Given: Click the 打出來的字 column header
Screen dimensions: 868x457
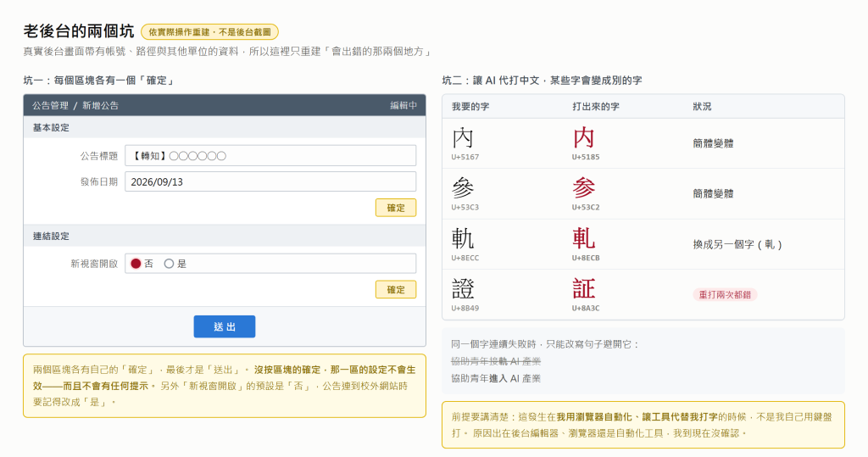Looking at the screenshot, I should (596, 106).
